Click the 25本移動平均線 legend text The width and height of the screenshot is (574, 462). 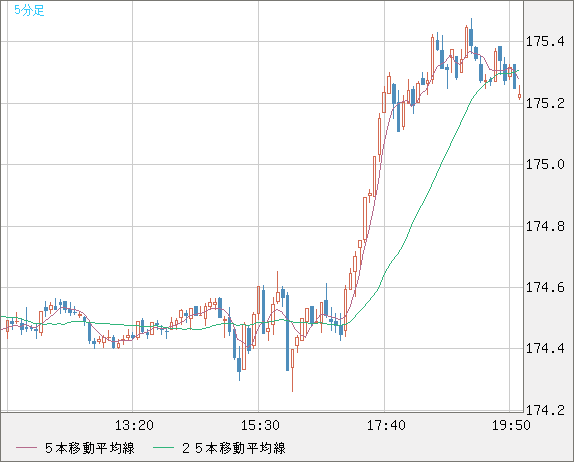pos(234,448)
